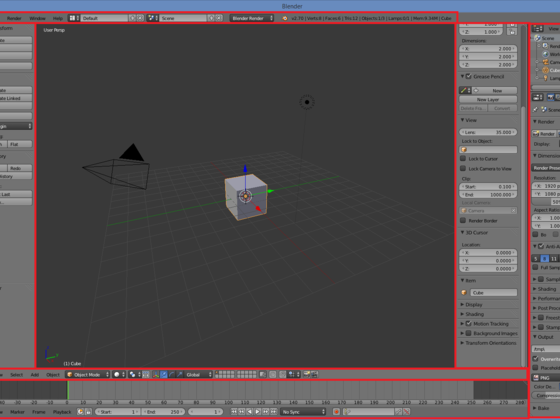
Task: Click the New grease pencil button
Action: (x=495, y=90)
